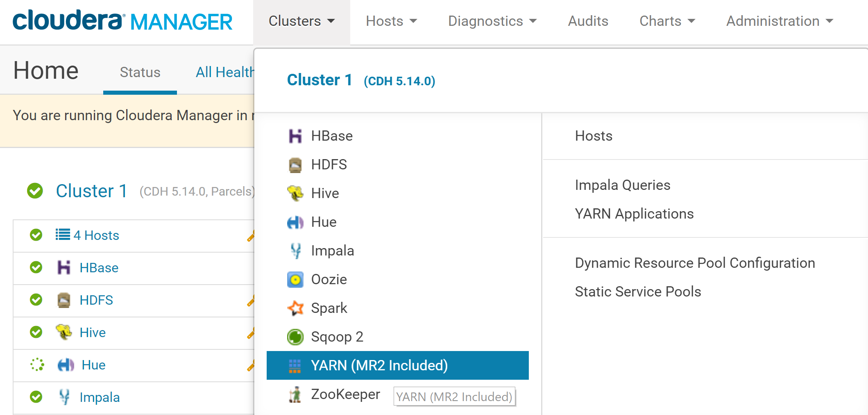Click the ZooKeeper icon in dropdown
Image resolution: width=868 pixels, height=415 pixels.
[295, 394]
